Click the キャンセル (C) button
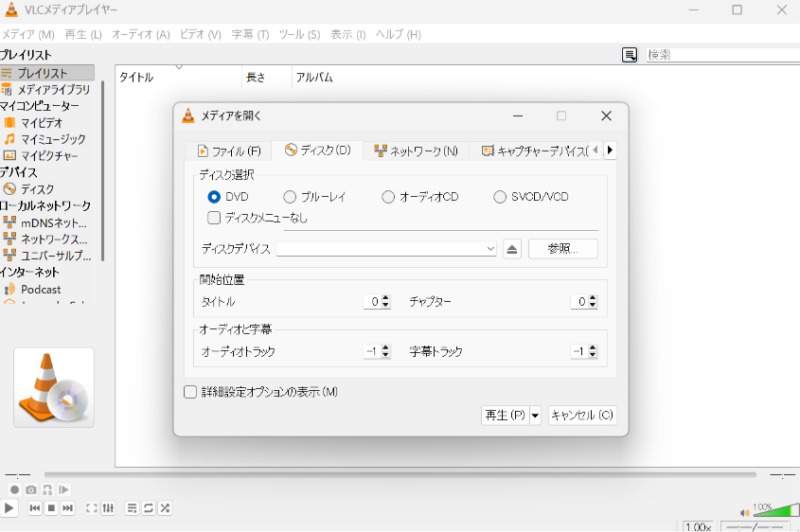The height and width of the screenshot is (532, 800). [x=582, y=415]
